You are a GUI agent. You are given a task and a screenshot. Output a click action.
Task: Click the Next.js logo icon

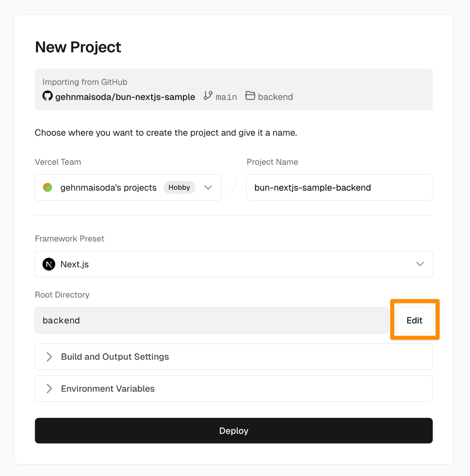(x=49, y=264)
